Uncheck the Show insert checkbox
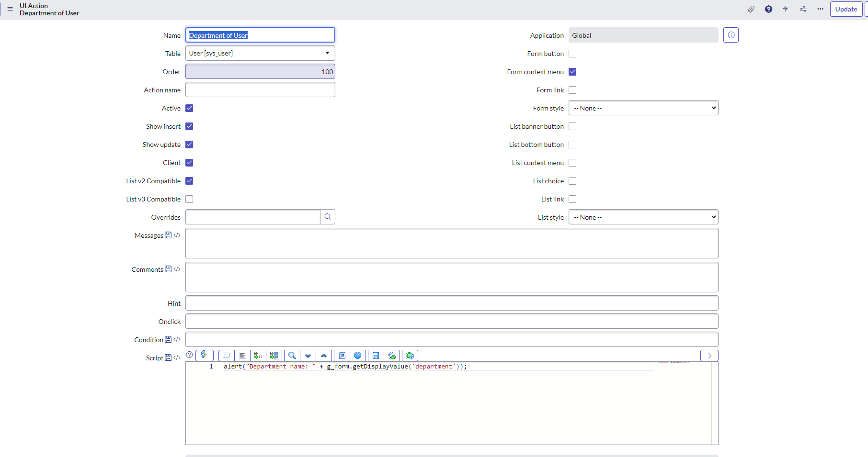This screenshot has width=868, height=457. tap(189, 126)
